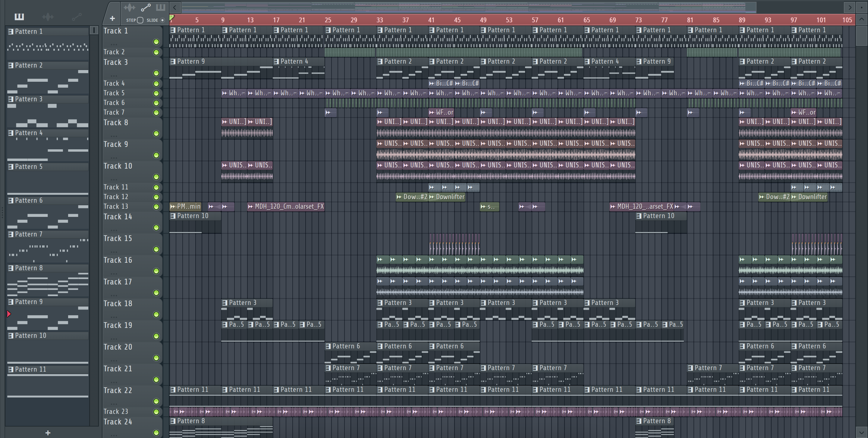Click the down arrow of the vertical scrollbar
The width and height of the screenshot is (868, 438).
click(862, 432)
